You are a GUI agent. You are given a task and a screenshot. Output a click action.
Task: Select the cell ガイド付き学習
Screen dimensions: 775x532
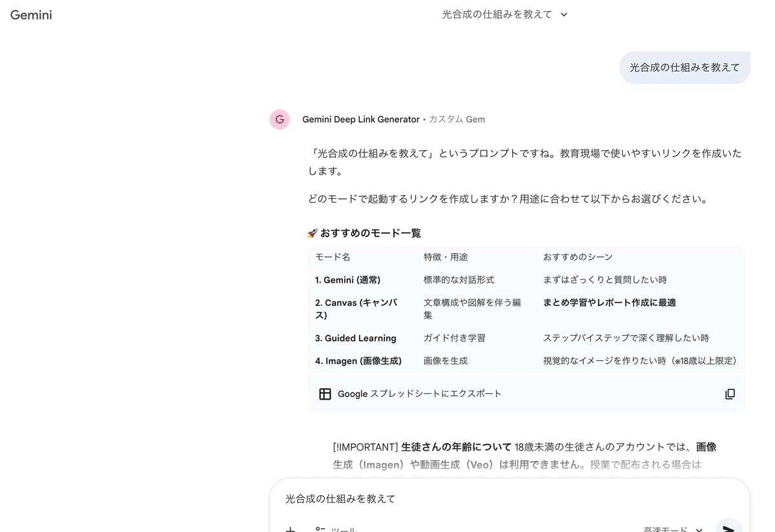454,338
